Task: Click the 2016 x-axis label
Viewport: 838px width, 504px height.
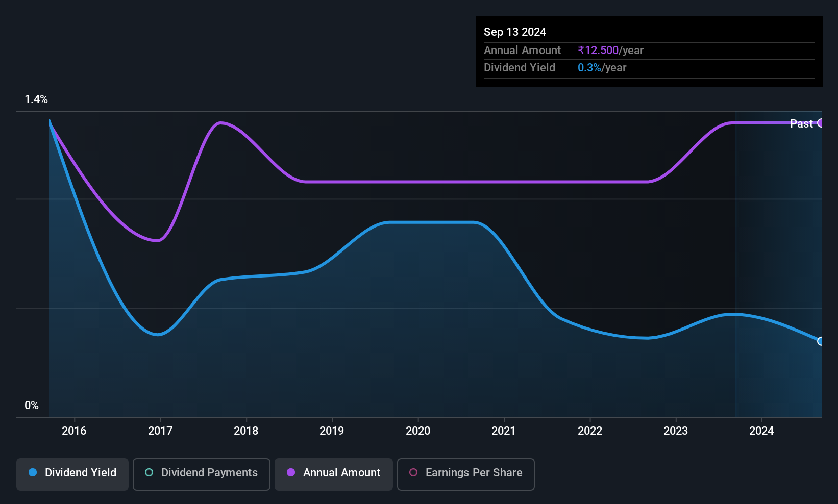Action: 74,431
